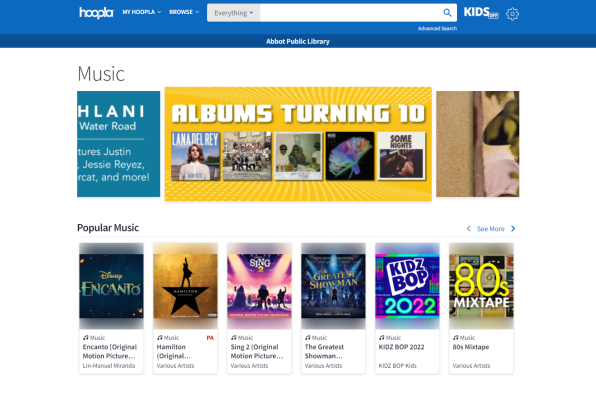Click Lin-Manuel Miranda artist name
596x393 pixels.
click(109, 366)
